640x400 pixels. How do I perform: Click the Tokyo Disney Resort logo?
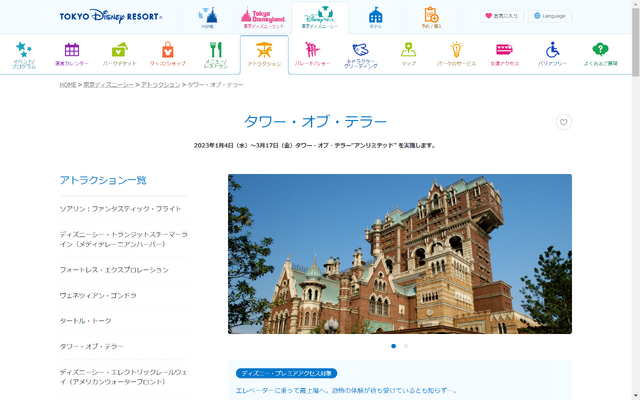pos(111,16)
